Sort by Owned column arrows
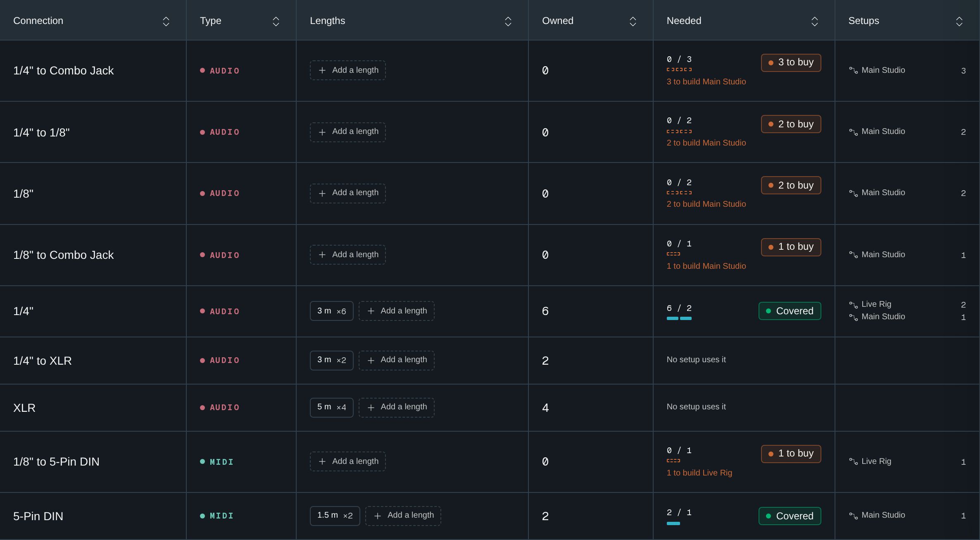This screenshot has height=540, width=980. (633, 22)
